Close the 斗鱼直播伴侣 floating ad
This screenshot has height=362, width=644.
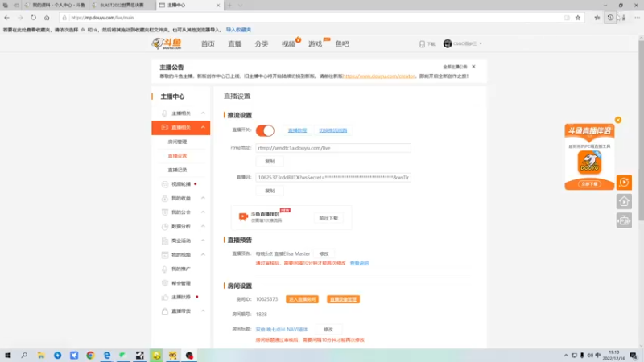point(617,120)
